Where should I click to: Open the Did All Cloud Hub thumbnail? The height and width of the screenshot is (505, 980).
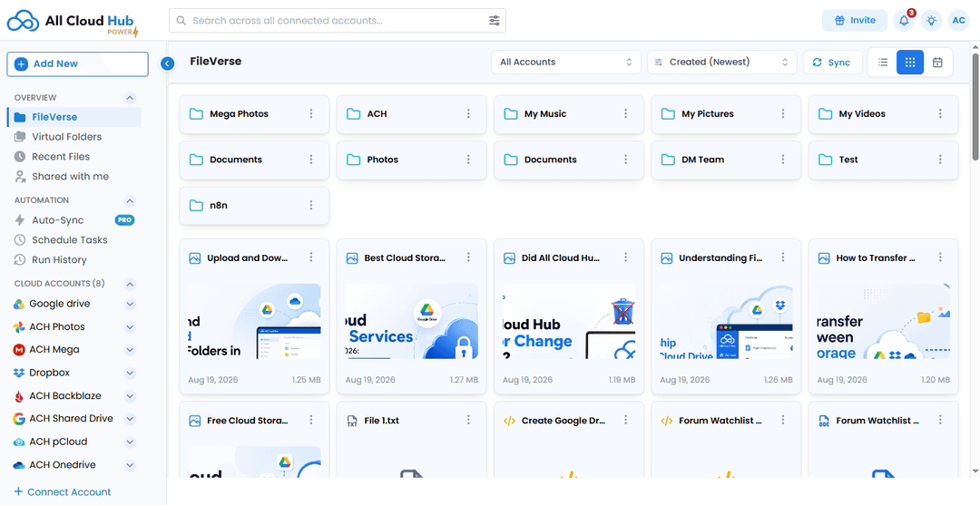coord(569,321)
